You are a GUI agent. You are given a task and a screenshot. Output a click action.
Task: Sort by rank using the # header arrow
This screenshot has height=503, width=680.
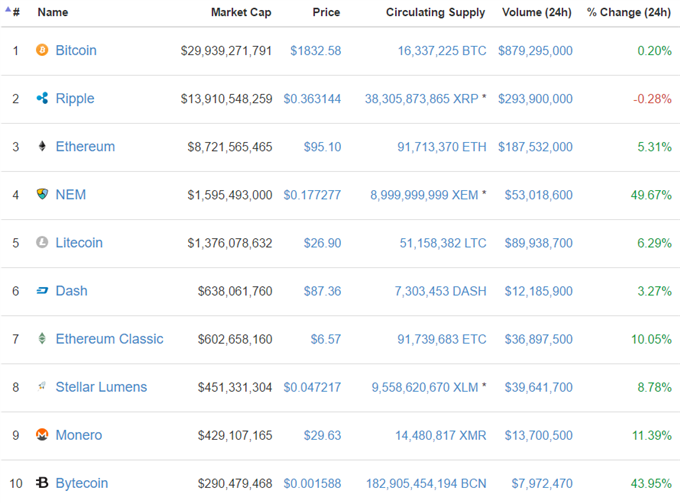(8, 9)
